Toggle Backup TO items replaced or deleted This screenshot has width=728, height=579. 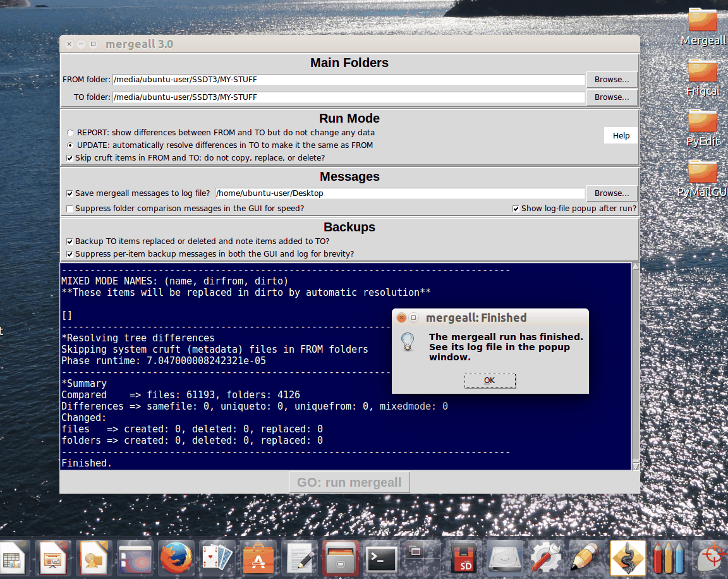70,241
